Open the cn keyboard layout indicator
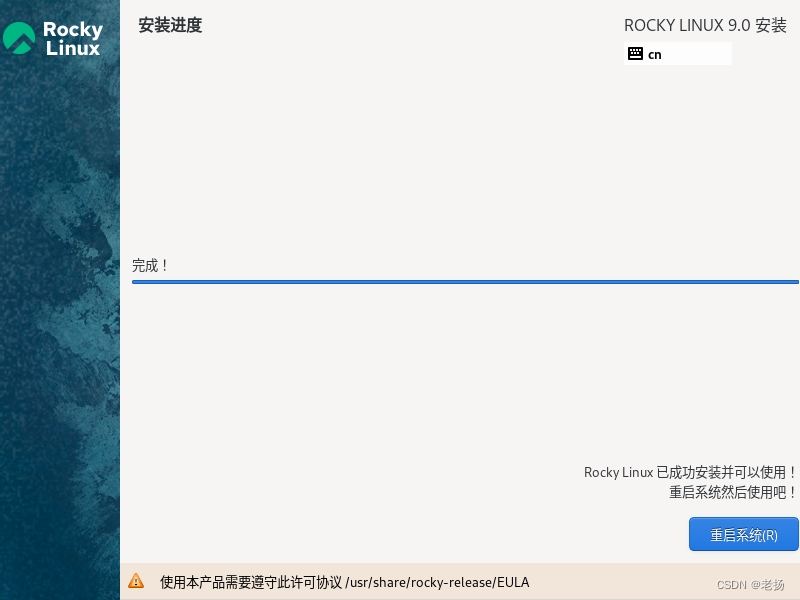Image resolution: width=800 pixels, height=600 pixels. tap(678, 54)
